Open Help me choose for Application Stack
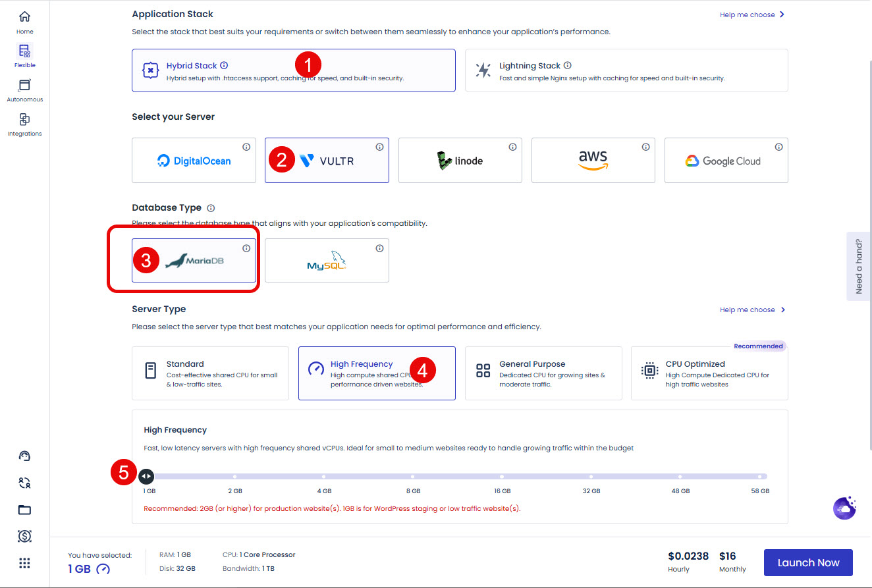 point(752,14)
